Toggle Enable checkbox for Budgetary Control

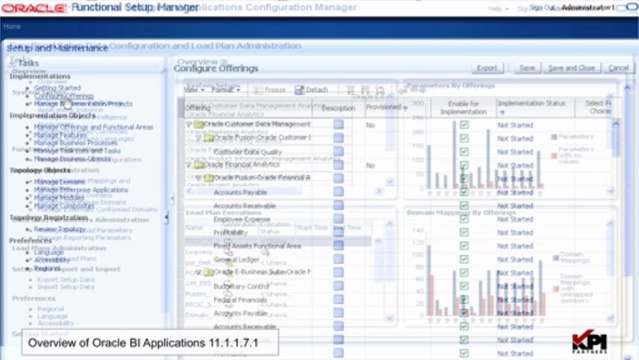[x=464, y=286]
